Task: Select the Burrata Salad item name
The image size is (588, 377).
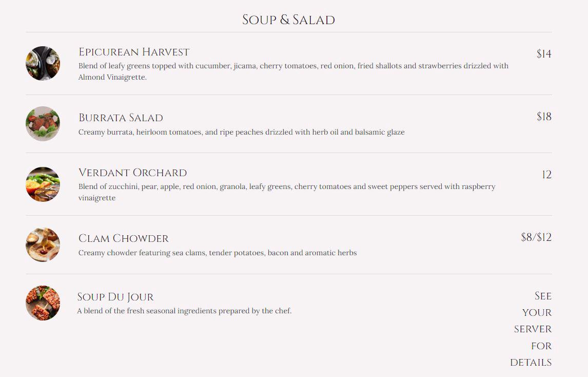Action: point(121,118)
